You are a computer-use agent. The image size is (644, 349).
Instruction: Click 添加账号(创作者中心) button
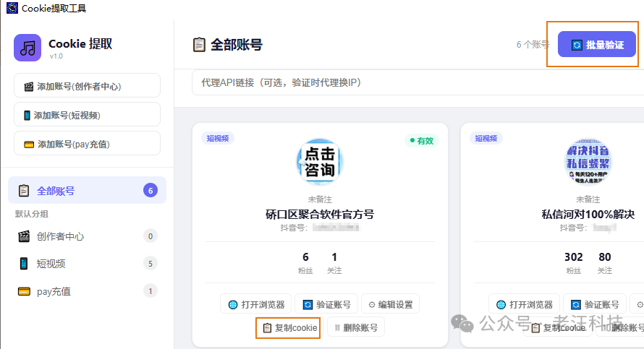87,85
